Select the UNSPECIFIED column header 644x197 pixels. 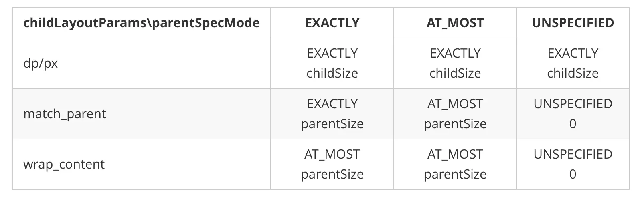click(573, 23)
